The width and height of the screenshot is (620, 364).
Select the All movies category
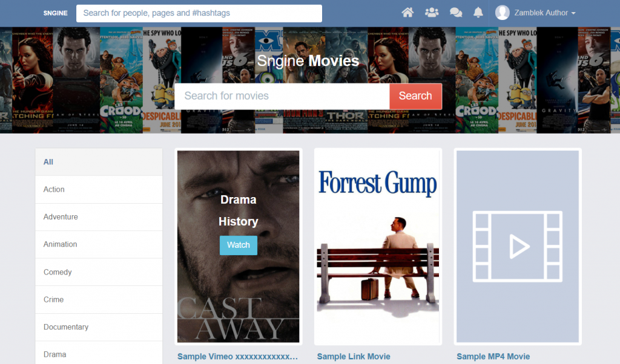[99, 162]
